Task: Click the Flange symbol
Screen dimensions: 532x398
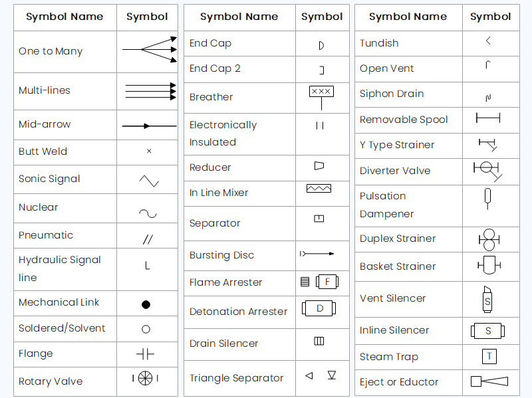Action: tap(145, 354)
